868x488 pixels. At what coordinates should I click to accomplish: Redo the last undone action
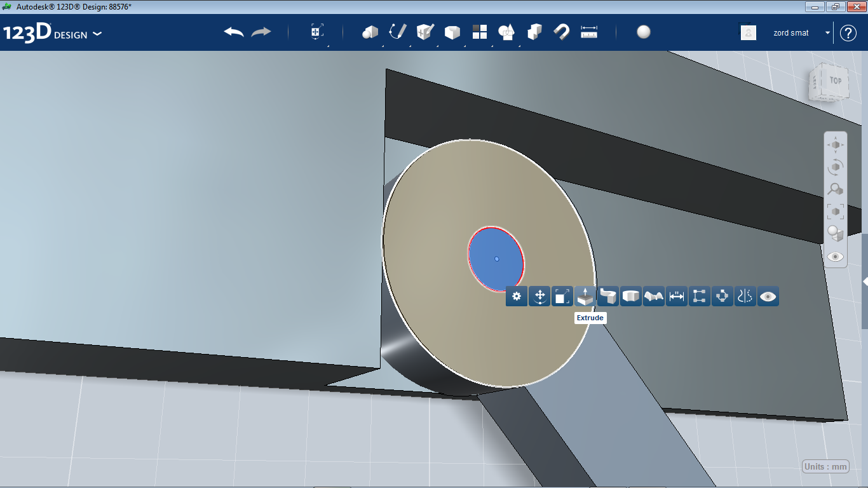[x=261, y=32]
